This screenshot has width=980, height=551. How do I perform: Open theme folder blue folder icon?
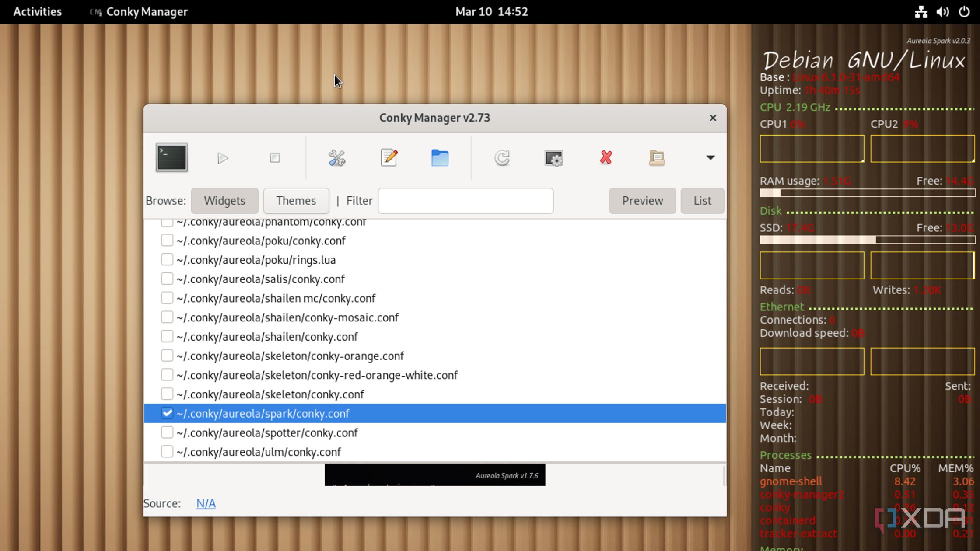440,158
